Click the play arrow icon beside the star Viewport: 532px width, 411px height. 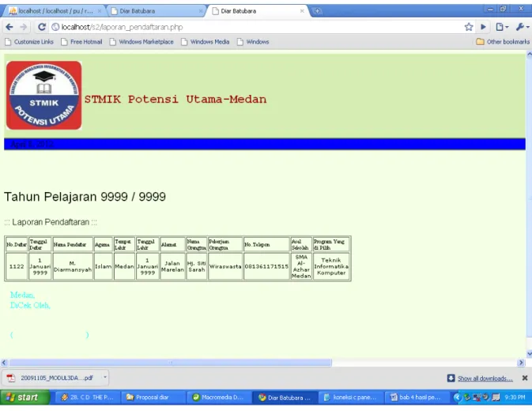(483, 27)
